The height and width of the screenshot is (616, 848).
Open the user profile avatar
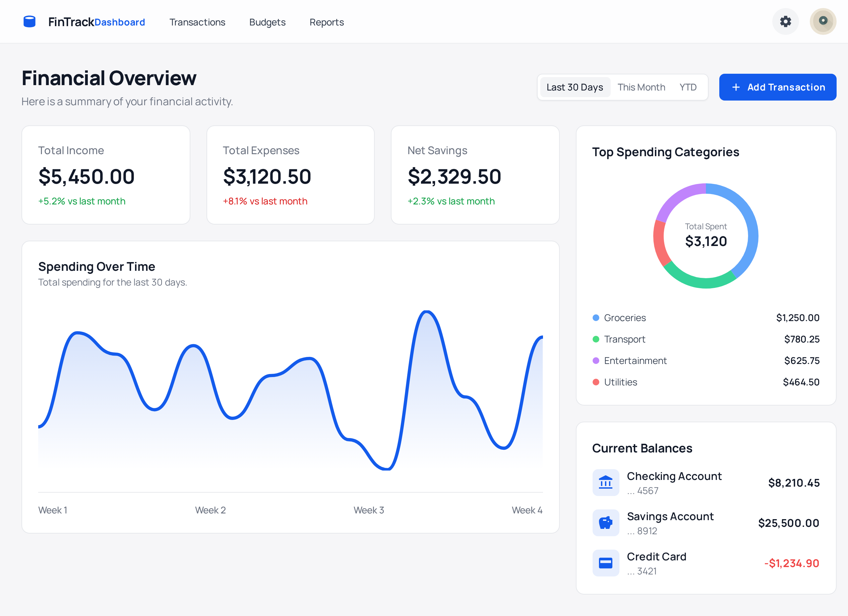click(x=823, y=22)
